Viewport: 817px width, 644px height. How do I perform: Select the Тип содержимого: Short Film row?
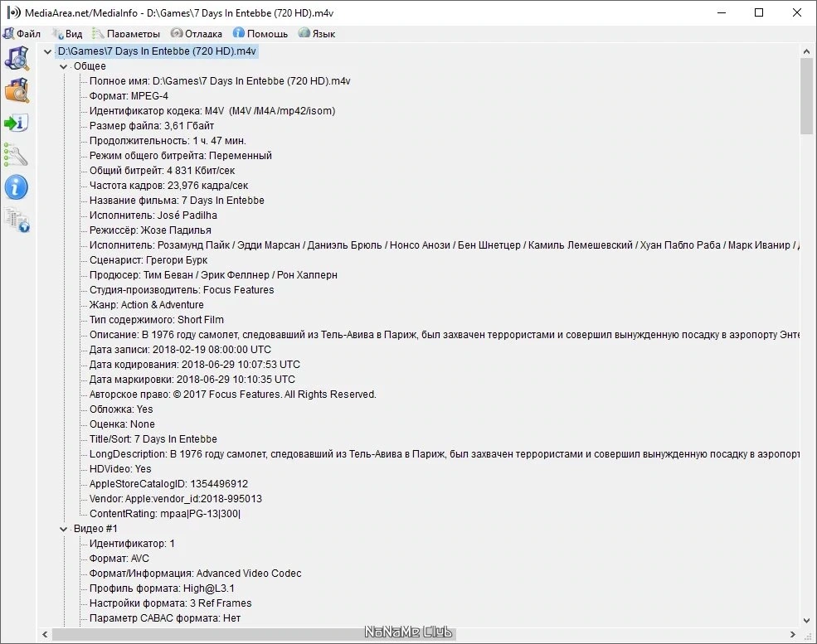[x=156, y=320]
